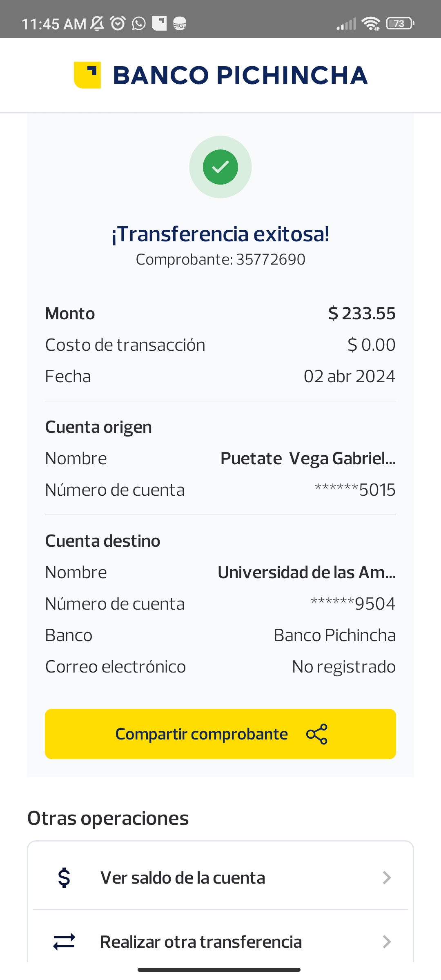Tap the dollar sign balance icon
The image size is (441, 980).
64,878
